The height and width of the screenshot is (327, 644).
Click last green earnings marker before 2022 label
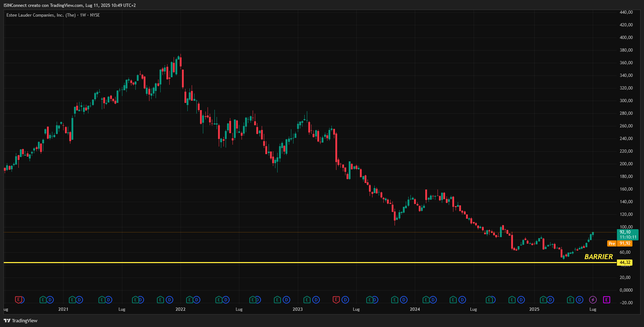160,300
